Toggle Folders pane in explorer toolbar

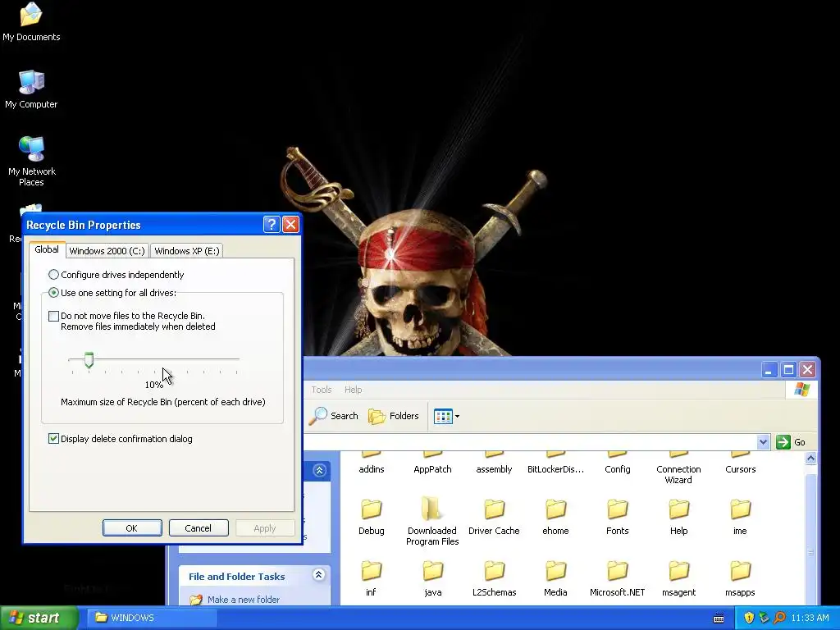click(393, 416)
